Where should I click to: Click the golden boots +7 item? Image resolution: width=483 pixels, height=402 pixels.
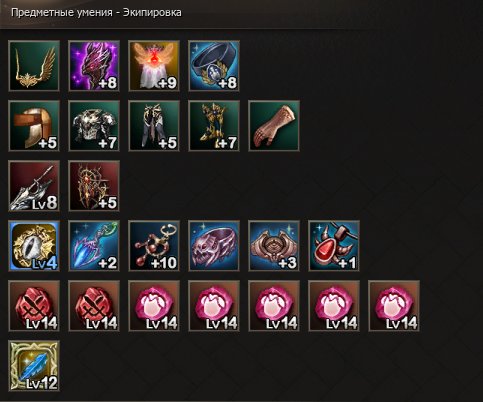tap(214, 126)
